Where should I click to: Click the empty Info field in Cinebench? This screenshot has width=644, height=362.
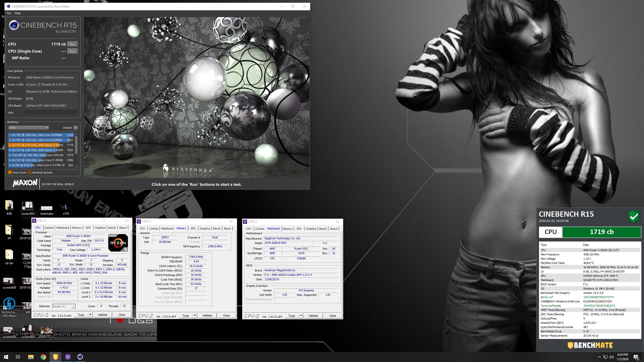click(51, 113)
